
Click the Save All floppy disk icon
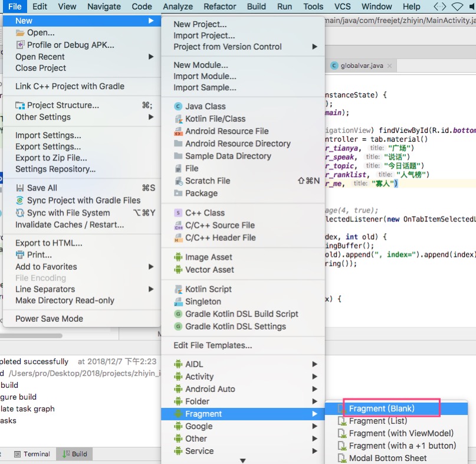point(20,188)
